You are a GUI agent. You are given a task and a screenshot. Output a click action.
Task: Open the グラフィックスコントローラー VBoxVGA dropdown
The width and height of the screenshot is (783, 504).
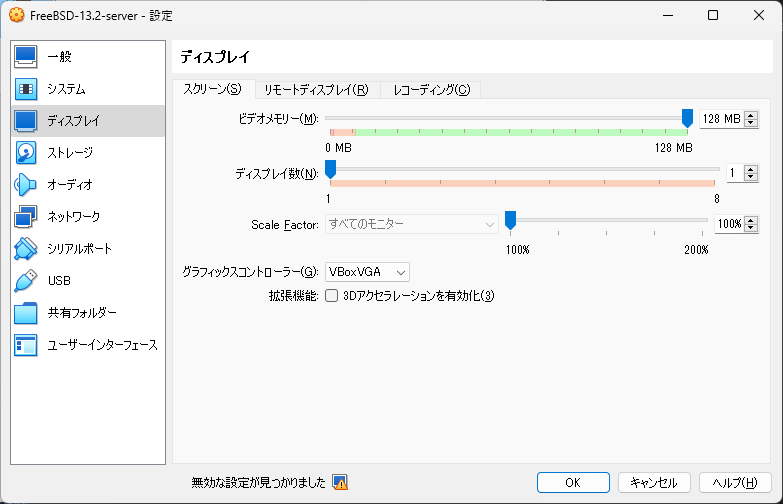368,272
